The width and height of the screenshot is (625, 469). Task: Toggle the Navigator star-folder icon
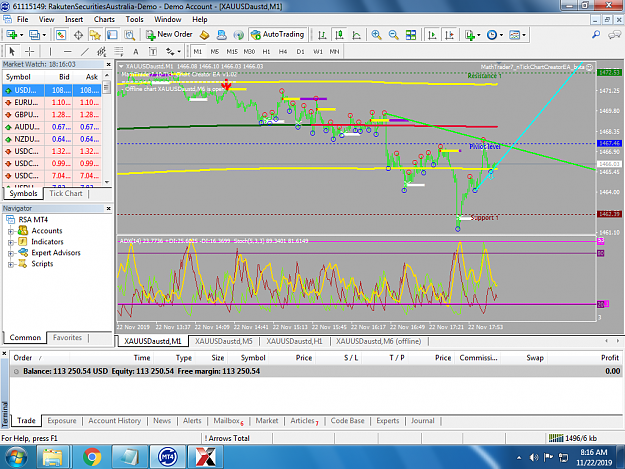pyautogui.click(x=95, y=35)
